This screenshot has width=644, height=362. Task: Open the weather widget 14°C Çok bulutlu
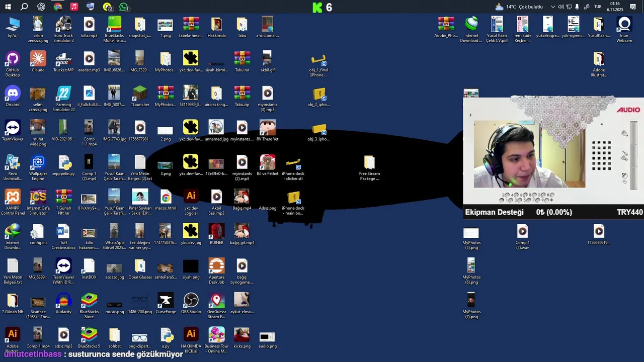(x=519, y=7)
